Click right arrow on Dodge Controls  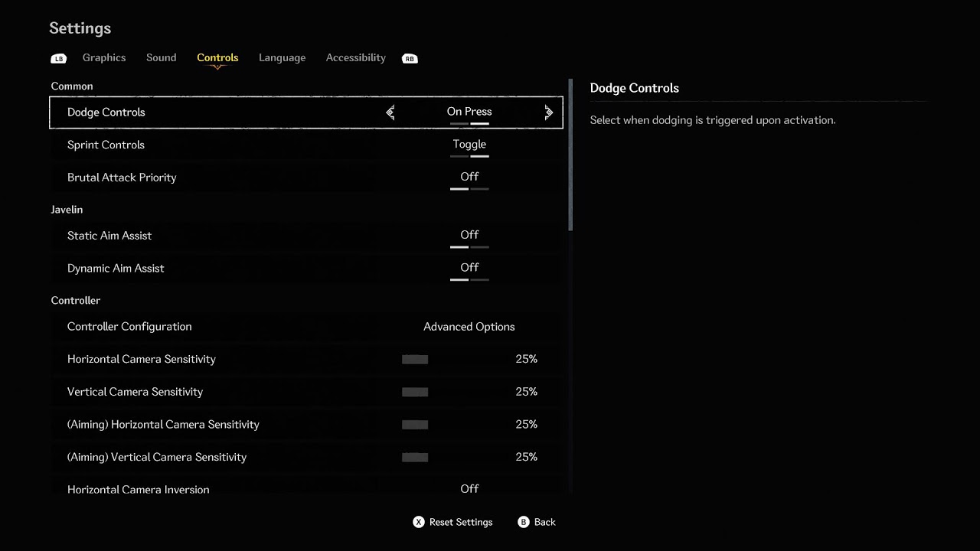point(548,112)
